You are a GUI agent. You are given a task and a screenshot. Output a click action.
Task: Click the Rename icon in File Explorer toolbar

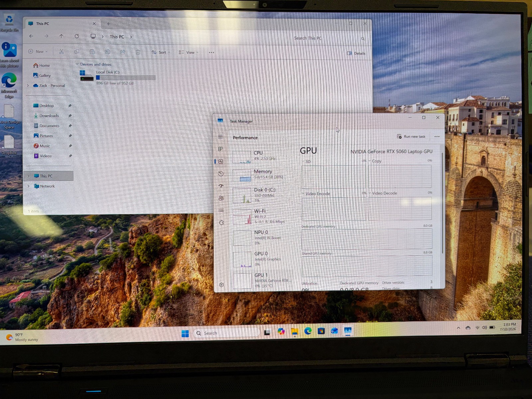107,52
